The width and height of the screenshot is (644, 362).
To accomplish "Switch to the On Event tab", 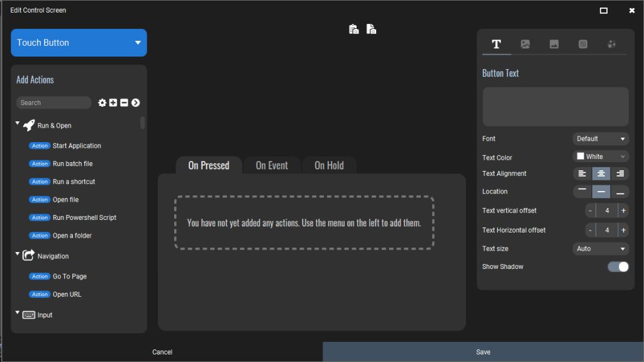I will click(272, 165).
